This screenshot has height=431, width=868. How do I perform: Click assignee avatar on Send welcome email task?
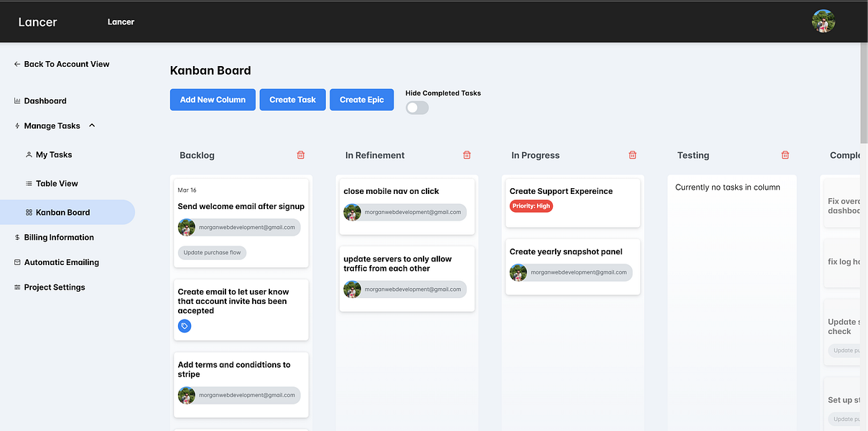[x=187, y=228]
